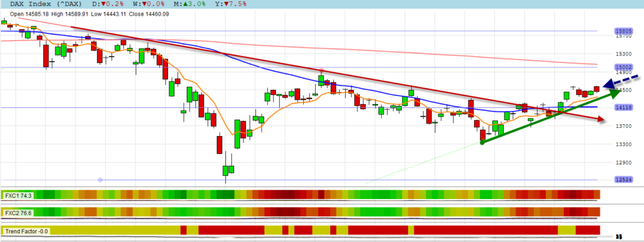Image resolution: width=644 pixels, height=242 pixels.
Task: Click the 14118 price level tag
Action: coord(623,107)
